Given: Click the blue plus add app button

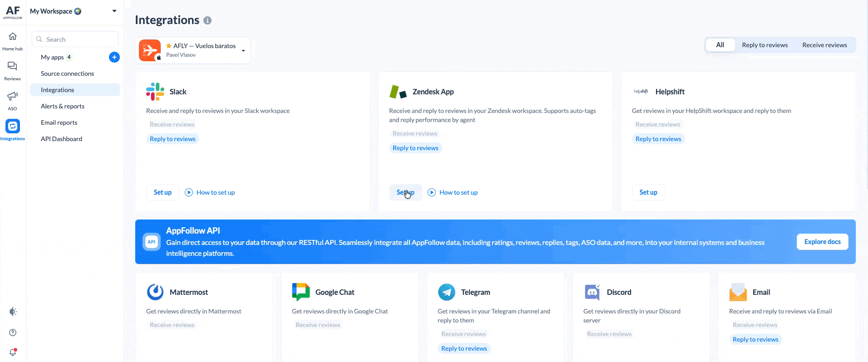Looking at the screenshot, I should 114,57.
